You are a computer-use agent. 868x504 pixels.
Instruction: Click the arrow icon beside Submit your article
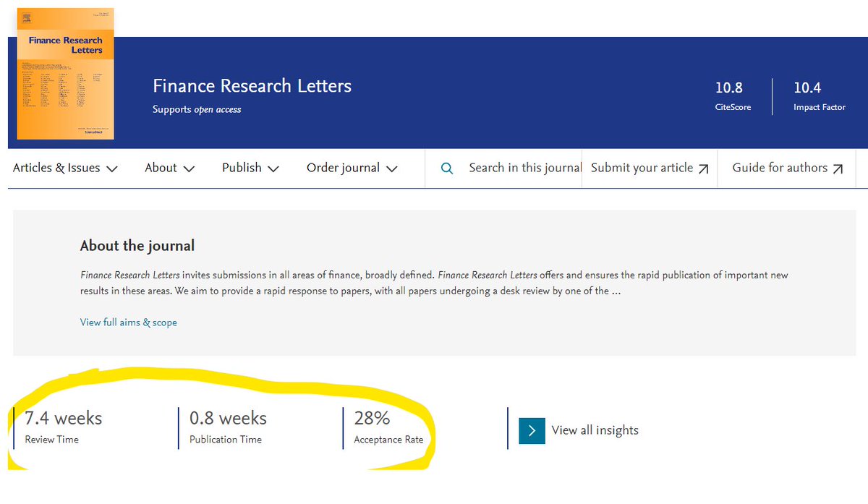[x=703, y=168]
